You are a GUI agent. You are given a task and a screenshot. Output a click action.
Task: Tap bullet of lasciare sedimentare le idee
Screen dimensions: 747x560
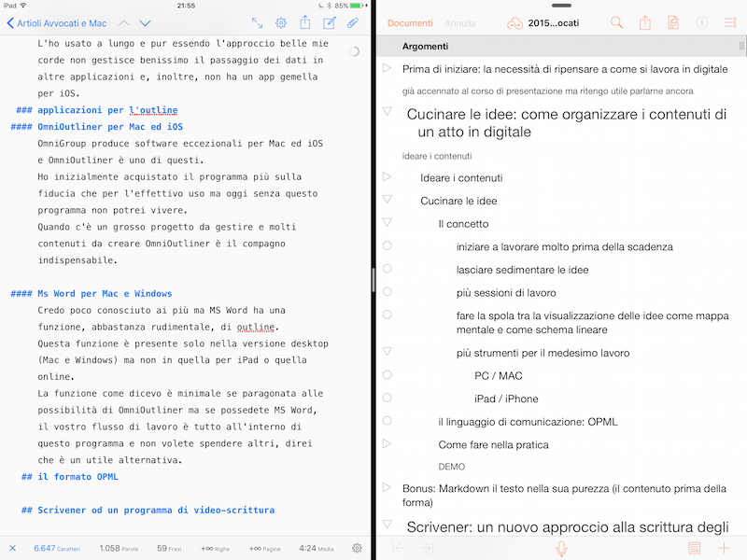pos(388,269)
